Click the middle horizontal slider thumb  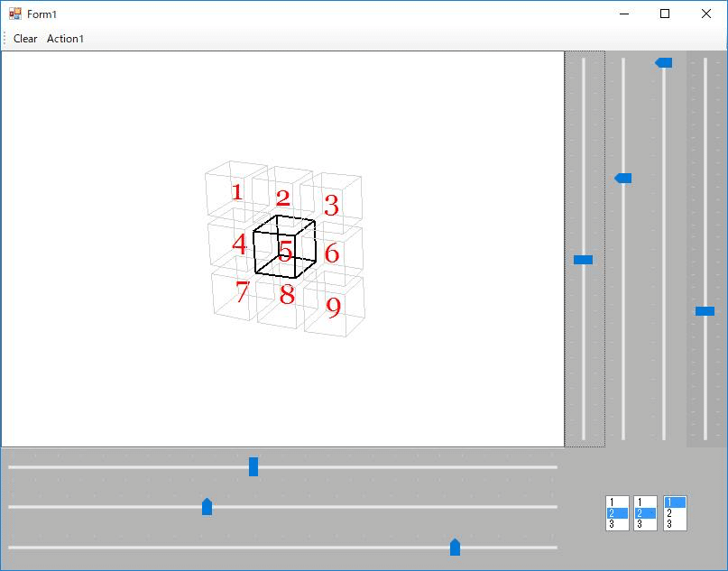[x=207, y=506]
